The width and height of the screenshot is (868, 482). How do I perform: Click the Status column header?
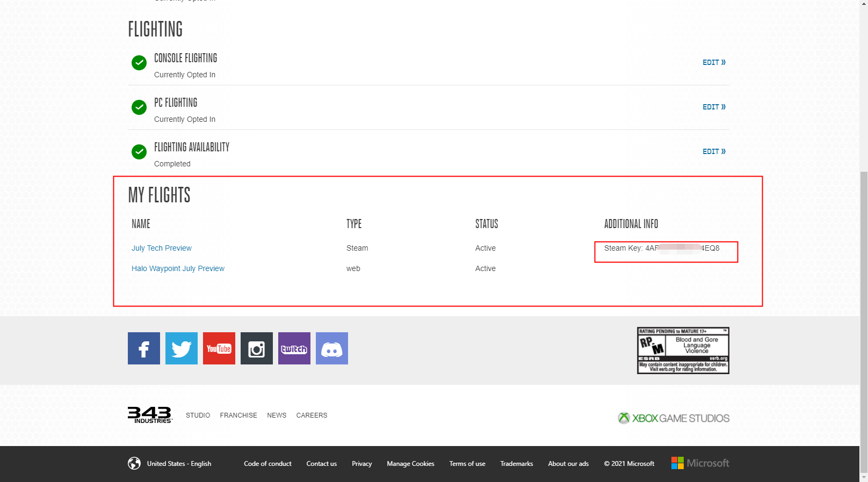487,224
